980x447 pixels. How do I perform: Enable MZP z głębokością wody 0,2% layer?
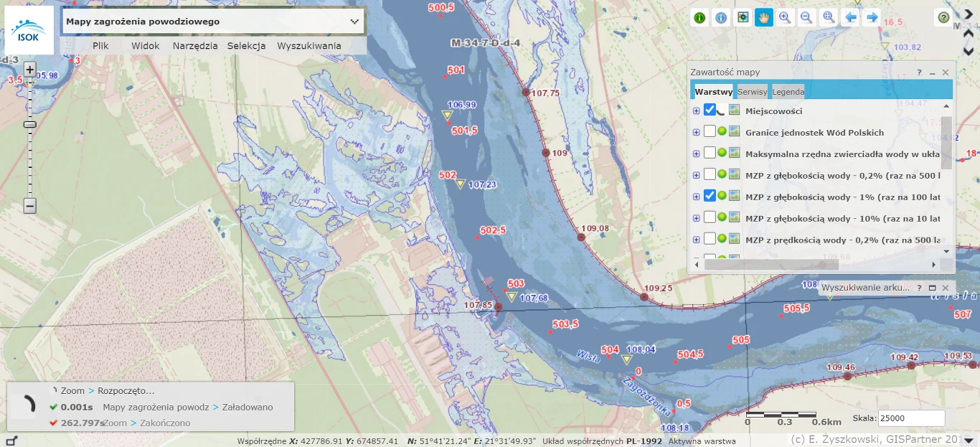[710, 174]
